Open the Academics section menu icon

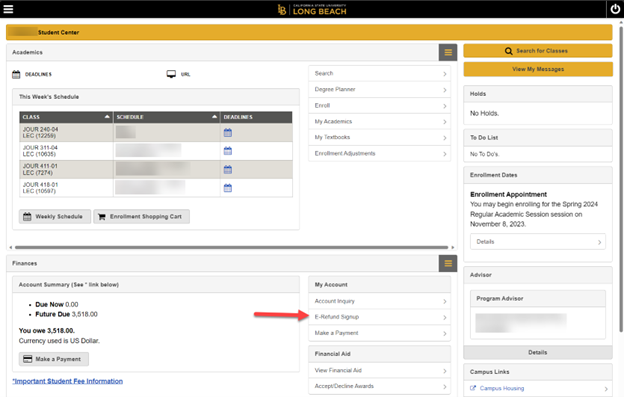(448, 53)
